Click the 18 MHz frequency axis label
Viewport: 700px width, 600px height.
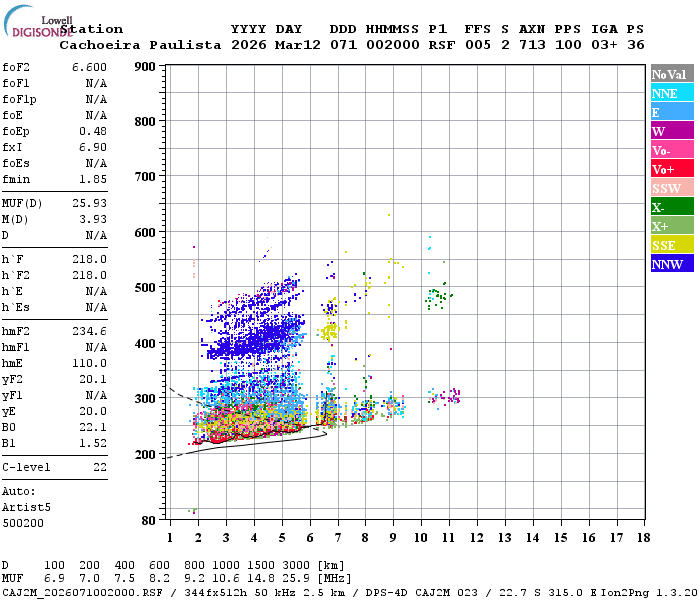pos(644,538)
